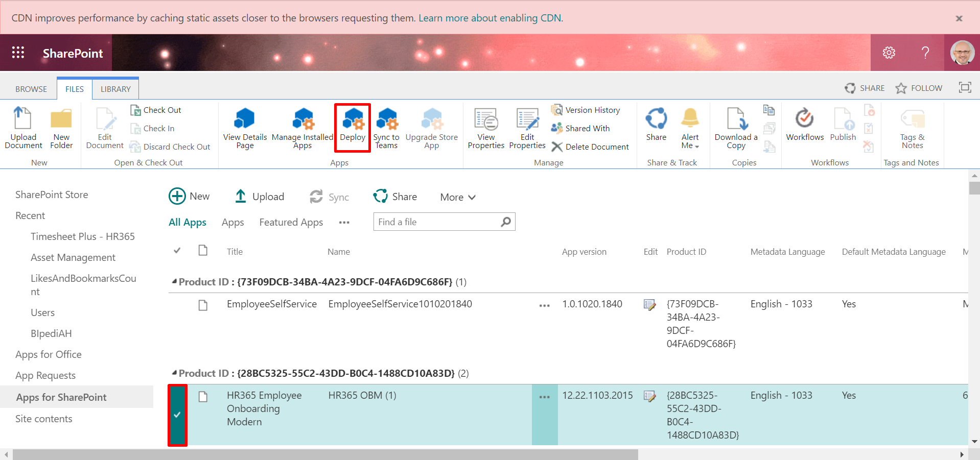Open the EmployeeSelfService row ellipsis menu
The width and height of the screenshot is (980, 460).
tap(545, 305)
